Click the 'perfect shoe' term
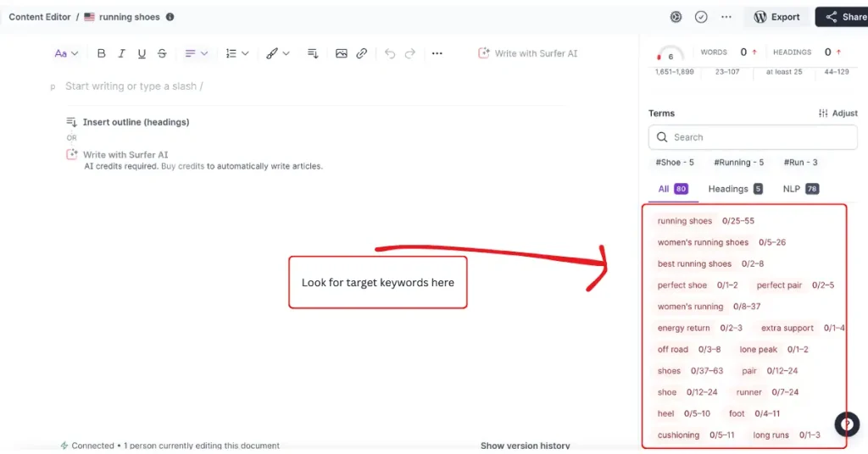Image resolution: width=868 pixels, height=454 pixels. (x=682, y=285)
